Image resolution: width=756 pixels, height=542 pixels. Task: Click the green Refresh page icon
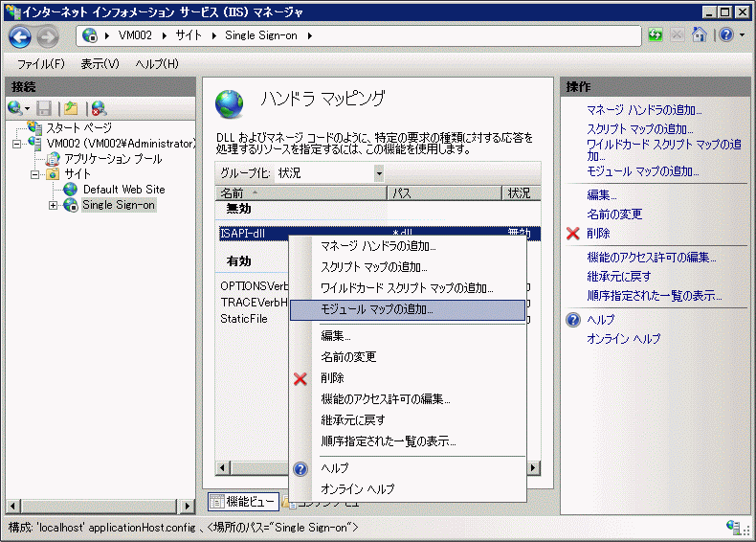656,34
